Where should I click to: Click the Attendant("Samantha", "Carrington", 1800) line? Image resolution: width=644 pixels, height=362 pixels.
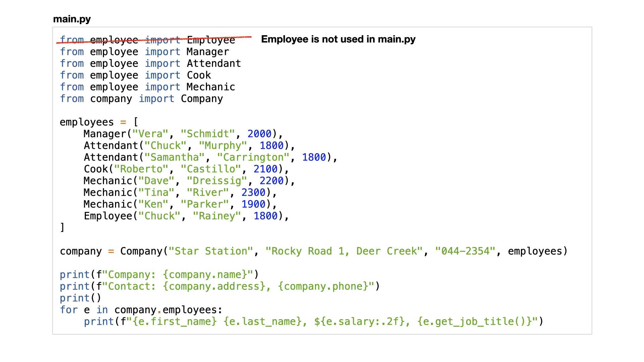[211, 157]
